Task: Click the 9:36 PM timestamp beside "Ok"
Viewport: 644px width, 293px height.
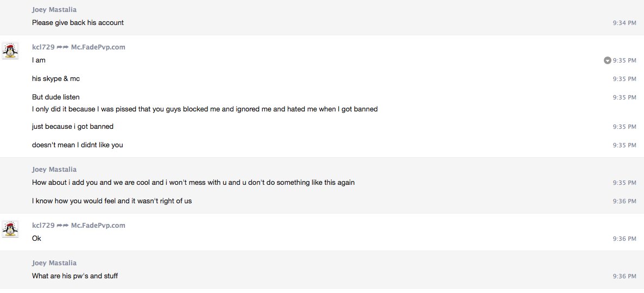Action: coord(624,239)
